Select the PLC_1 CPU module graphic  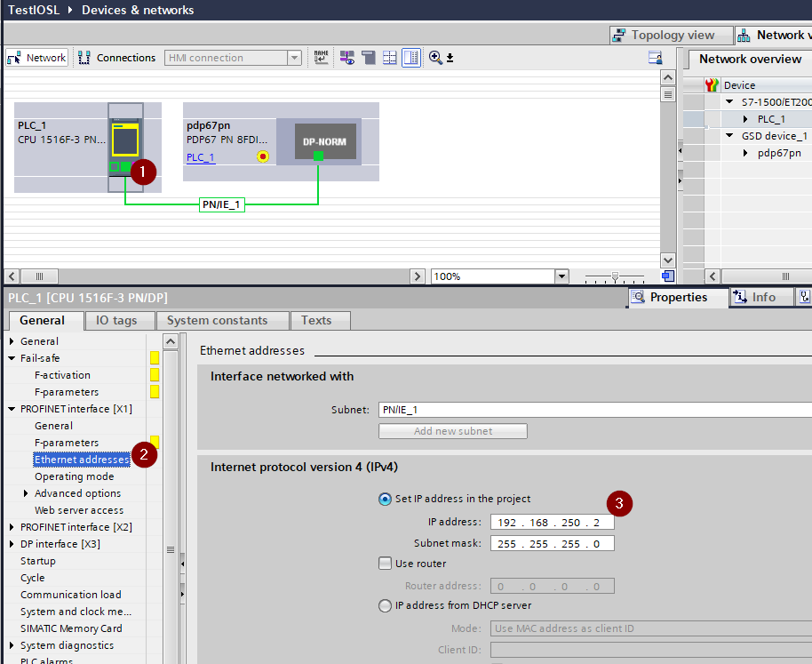(125, 147)
